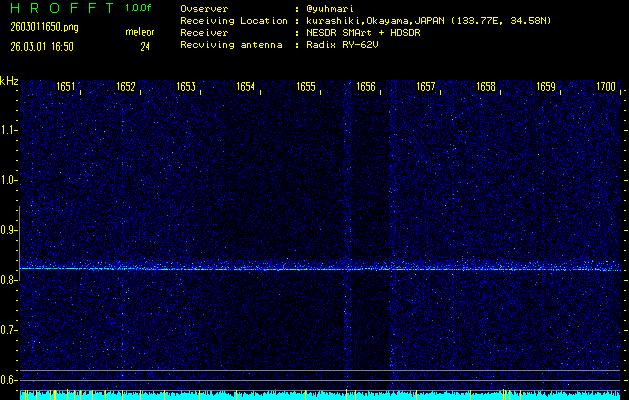This screenshot has width=629, height=400.
Task: Select the kurashiki,Okayama,JAPAN location value
Action: [x=428, y=20]
